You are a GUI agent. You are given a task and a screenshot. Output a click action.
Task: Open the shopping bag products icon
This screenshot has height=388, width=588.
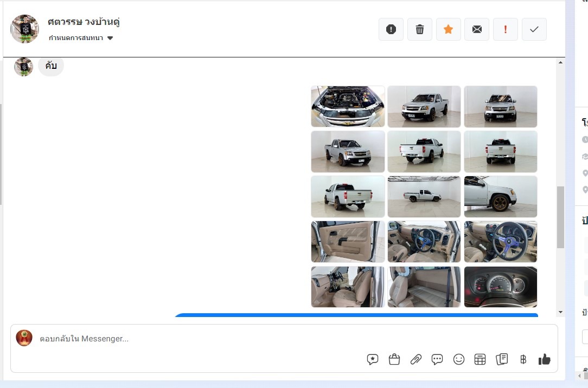[x=394, y=359]
